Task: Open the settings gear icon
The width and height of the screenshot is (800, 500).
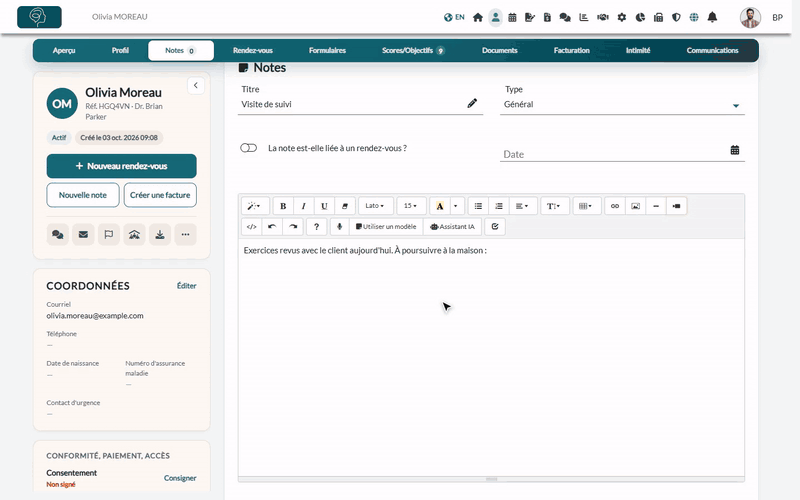Action: [621, 17]
